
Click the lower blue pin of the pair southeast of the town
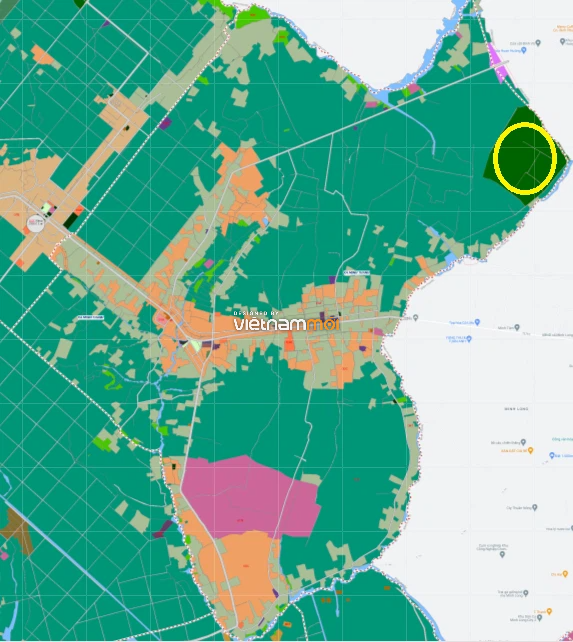(x=469, y=339)
